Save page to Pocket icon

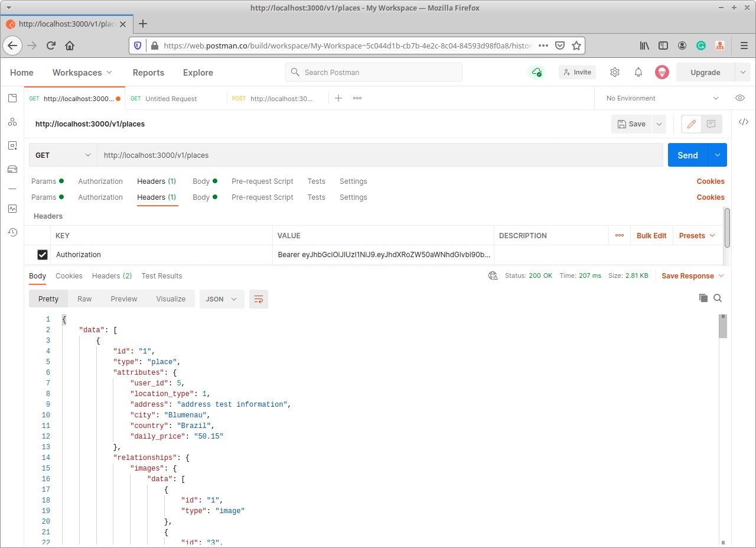561,46
